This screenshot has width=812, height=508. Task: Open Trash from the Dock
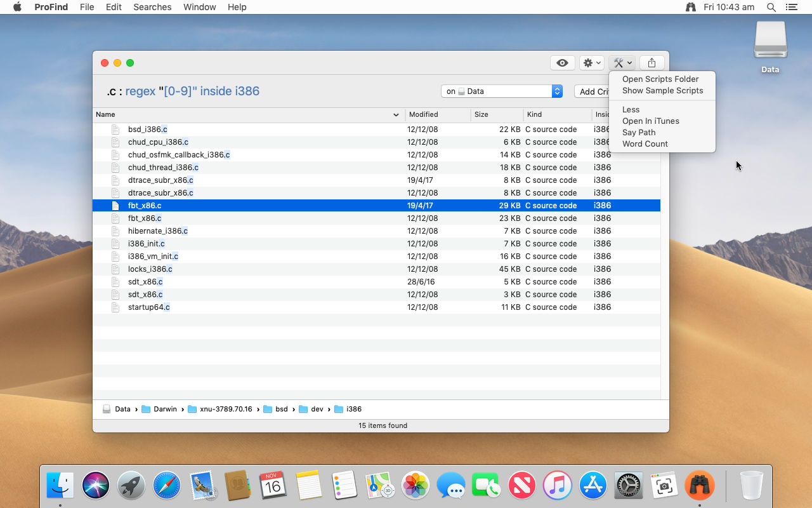click(752, 486)
